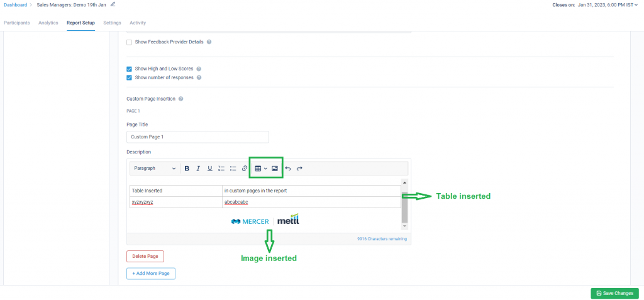Underline the selected text
The height and width of the screenshot is (300, 644).
tap(209, 169)
